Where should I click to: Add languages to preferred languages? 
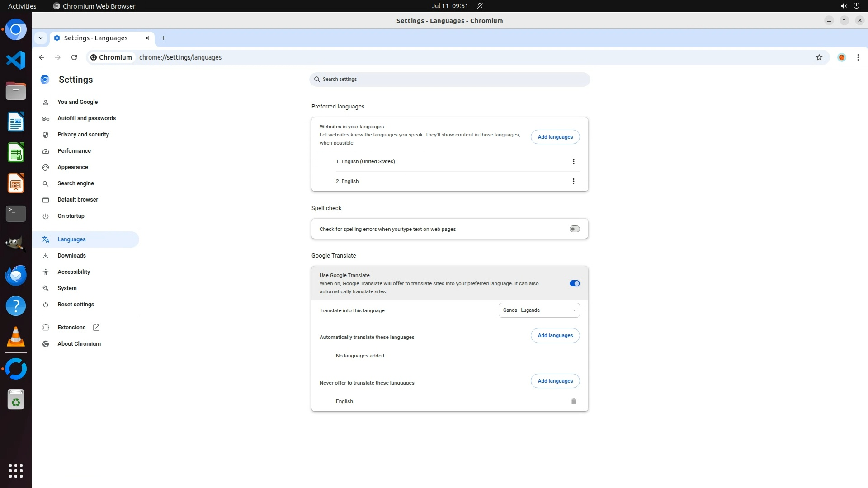point(555,137)
